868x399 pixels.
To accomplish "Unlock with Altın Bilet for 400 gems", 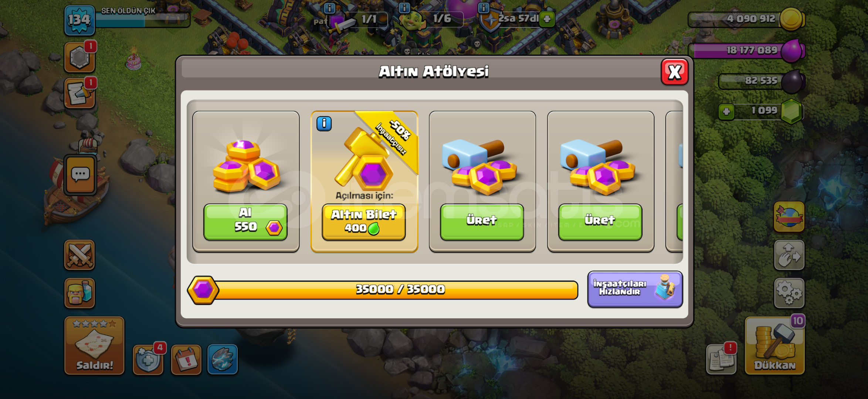I will pos(364,222).
